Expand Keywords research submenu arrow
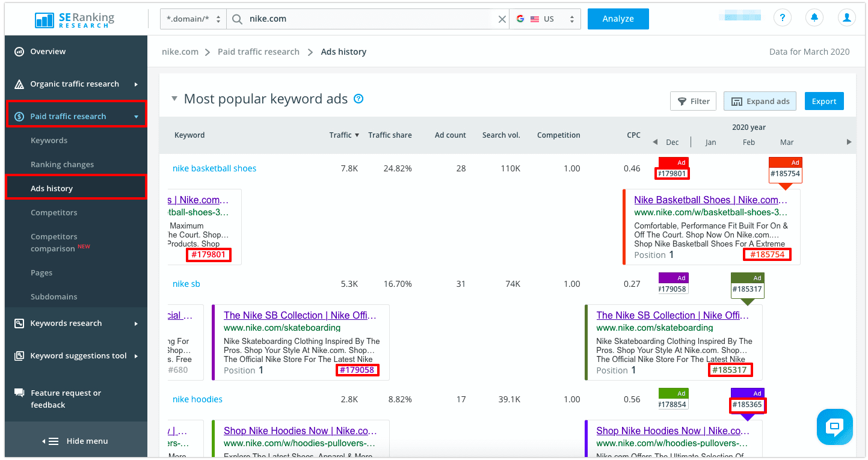This screenshot has height=460, width=868. 136,324
